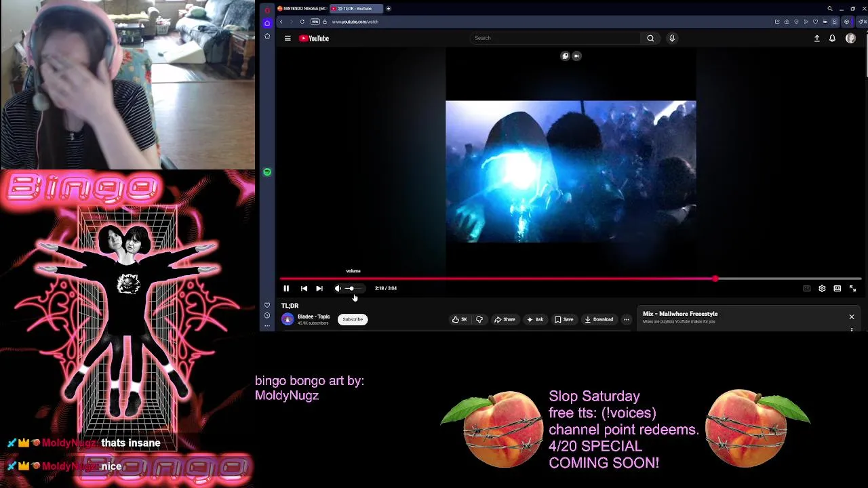
Task: Dislike the video
Action: click(479, 319)
